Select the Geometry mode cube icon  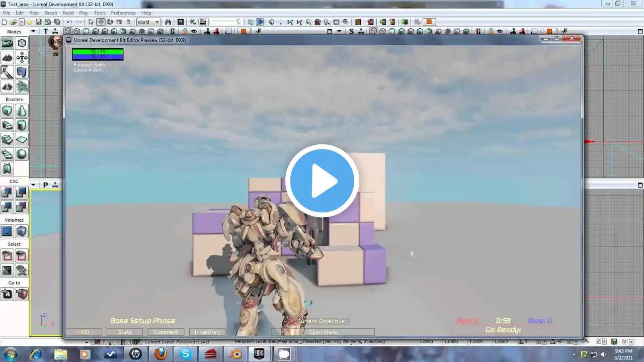(22, 43)
